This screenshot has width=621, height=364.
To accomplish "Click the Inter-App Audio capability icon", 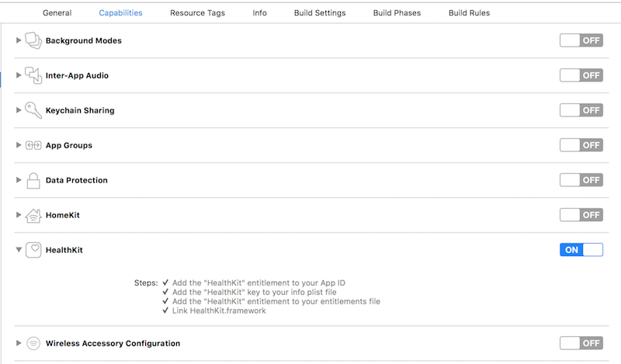I will [x=33, y=75].
